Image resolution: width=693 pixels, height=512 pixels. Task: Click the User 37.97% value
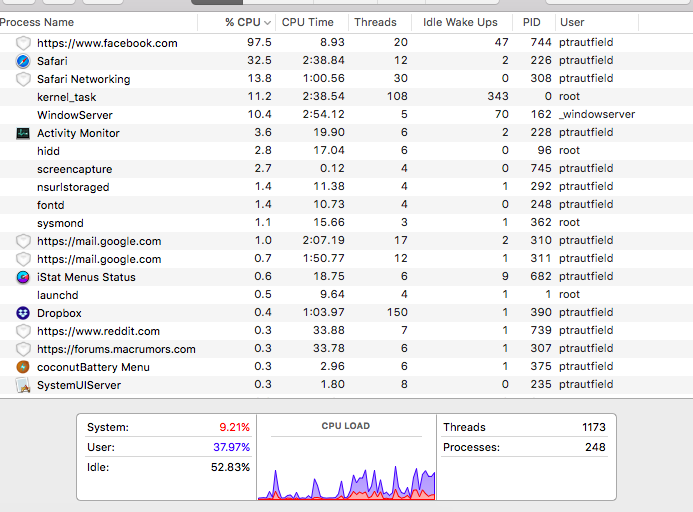coord(232,447)
